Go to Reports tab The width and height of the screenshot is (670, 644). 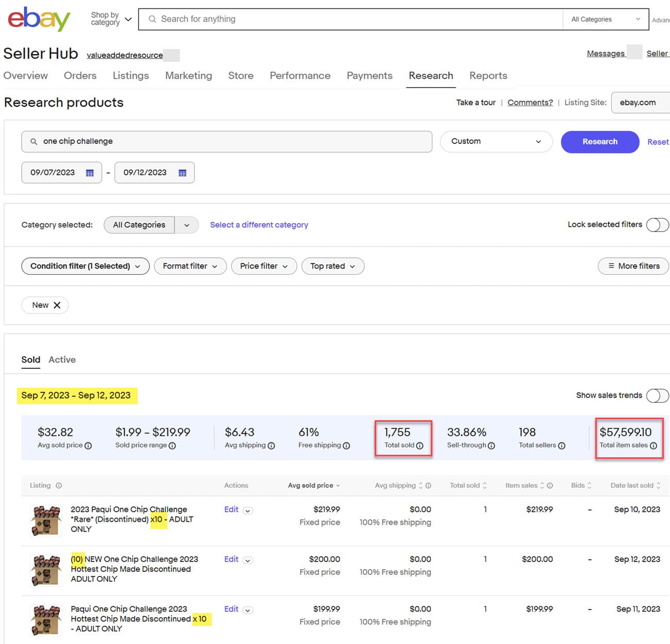(488, 75)
